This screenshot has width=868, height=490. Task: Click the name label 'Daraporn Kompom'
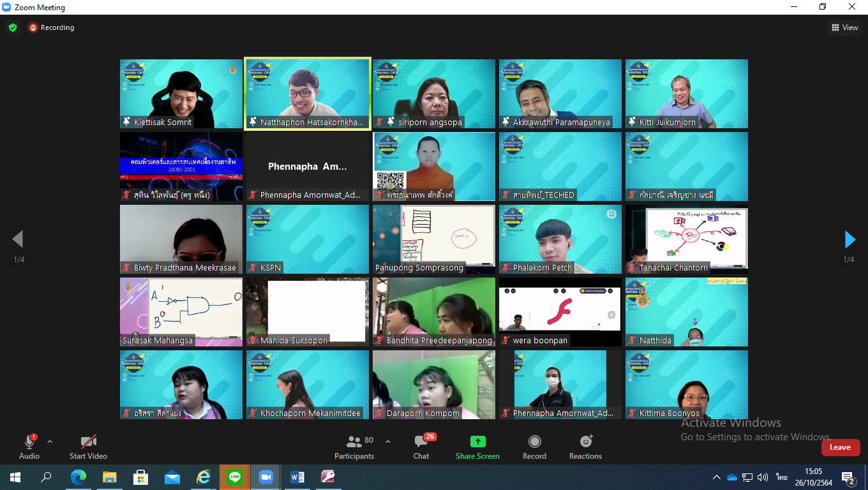423,413
